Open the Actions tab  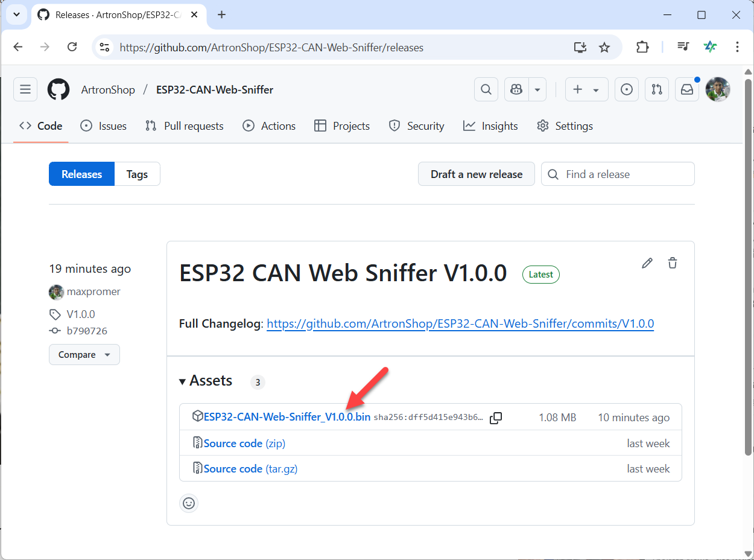click(269, 126)
